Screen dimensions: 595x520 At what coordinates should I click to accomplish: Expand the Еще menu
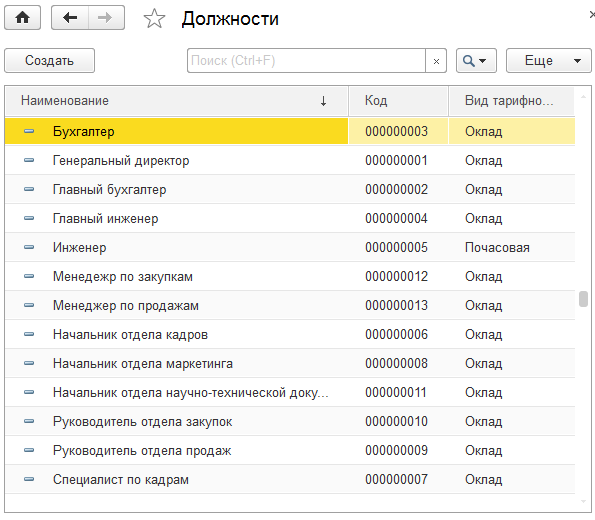point(549,61)
